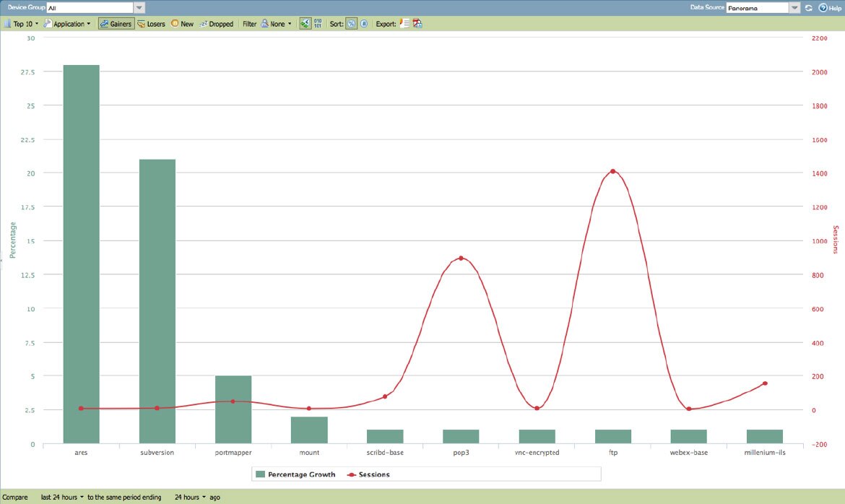Click the refresh icon beside Data Source
Viewport: 845px width, 504px height.
(809, 7)
